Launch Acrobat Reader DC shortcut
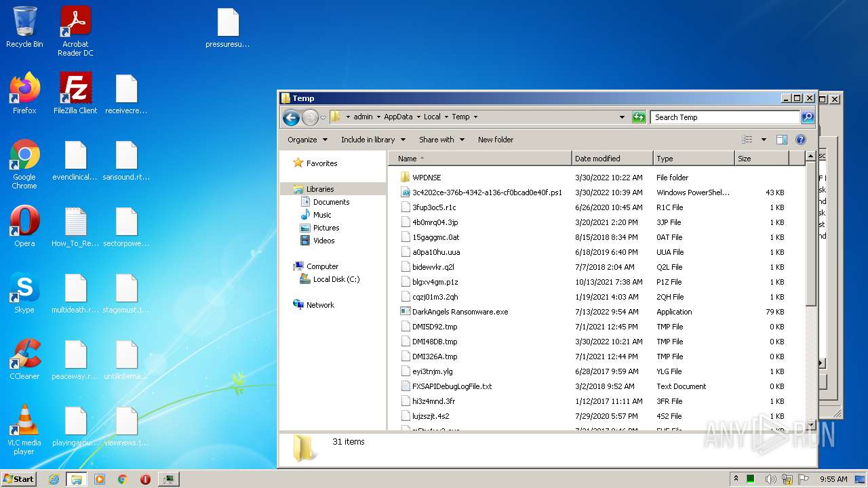 tap(75, 31)
